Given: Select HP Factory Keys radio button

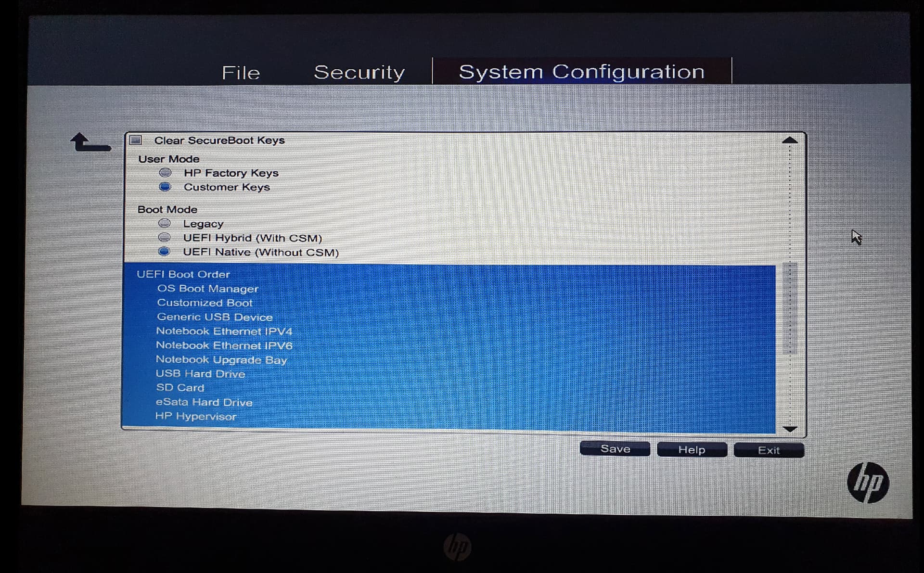Looking at the screenshot, I should tap(165, 173).
